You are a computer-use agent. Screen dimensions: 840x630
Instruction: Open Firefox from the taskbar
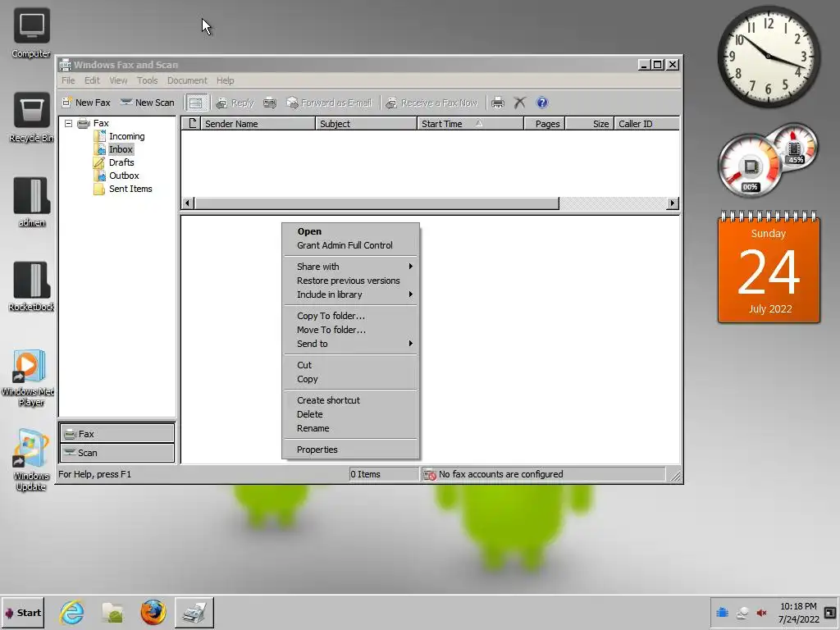click(x=153, y=613)
